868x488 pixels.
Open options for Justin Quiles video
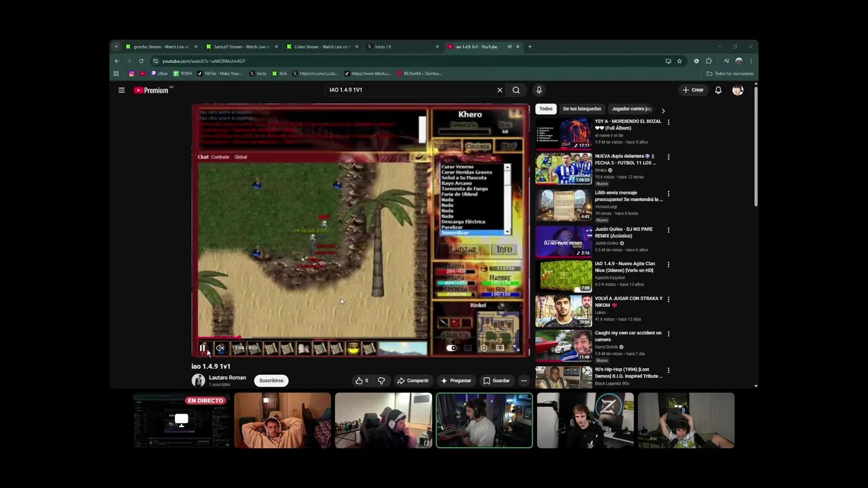point(668,230)
